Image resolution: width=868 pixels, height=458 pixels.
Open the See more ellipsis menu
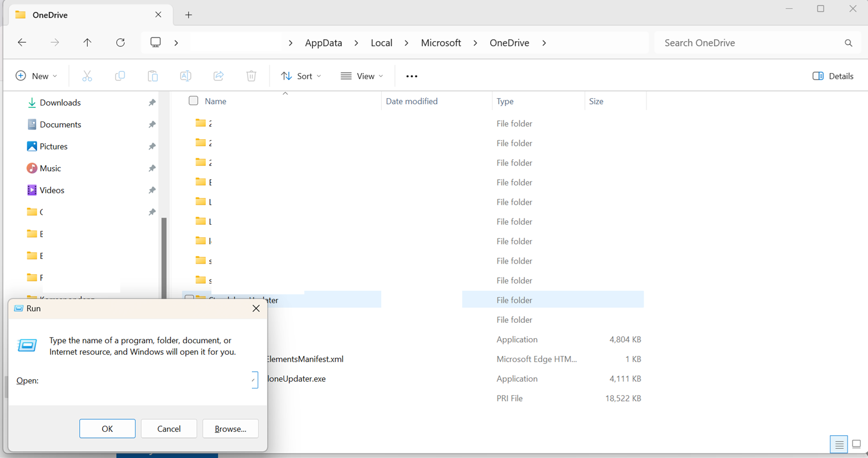[x=411, y=76]
